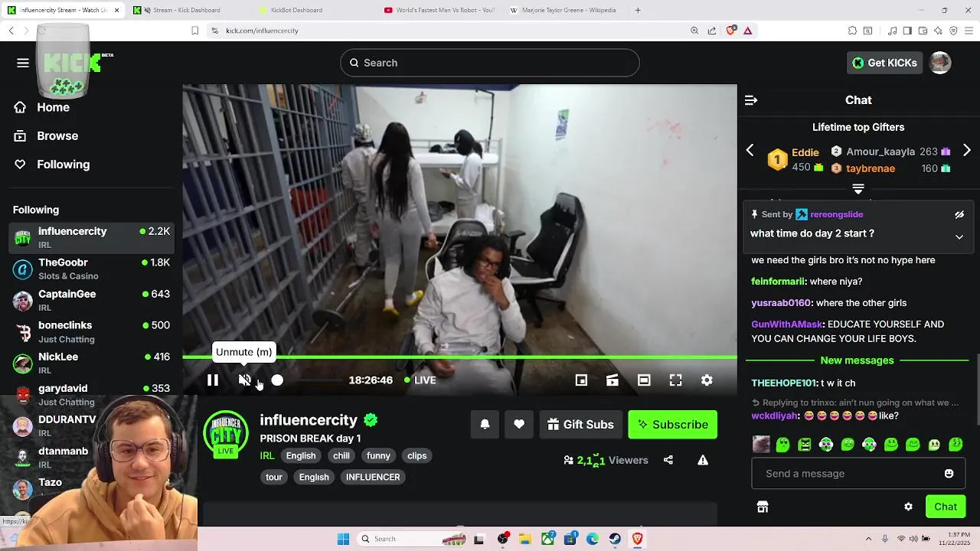Open a new browser tab

click(638, 10)
